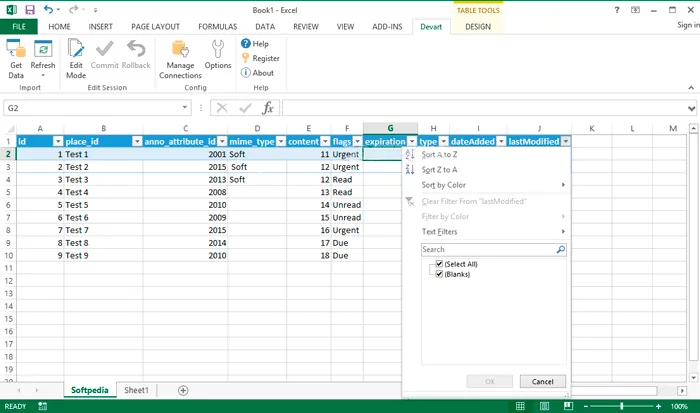Click the vertical scrollbar down arrow
Viewport: 700px width, 413px height.
pyautogui.click(x=693, y=378)
